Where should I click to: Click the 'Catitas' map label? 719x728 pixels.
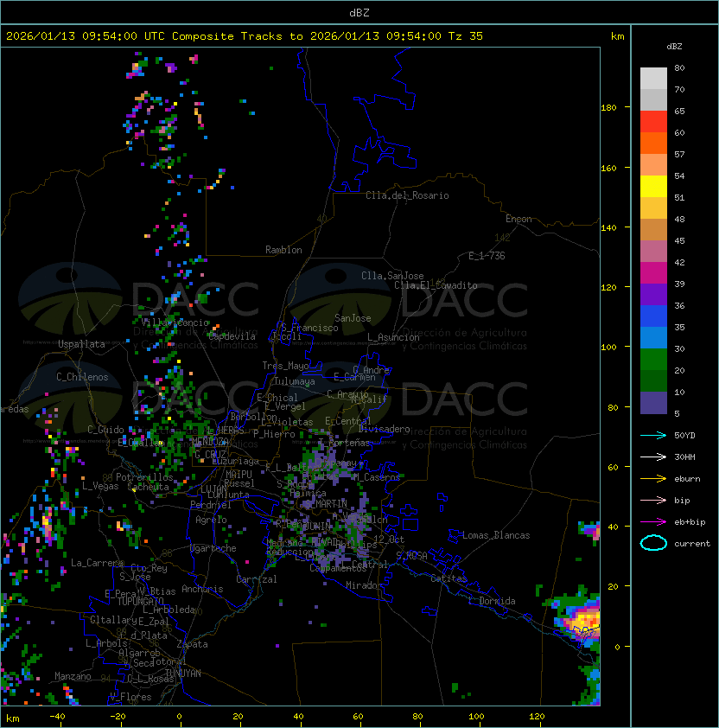click(449, 578)
